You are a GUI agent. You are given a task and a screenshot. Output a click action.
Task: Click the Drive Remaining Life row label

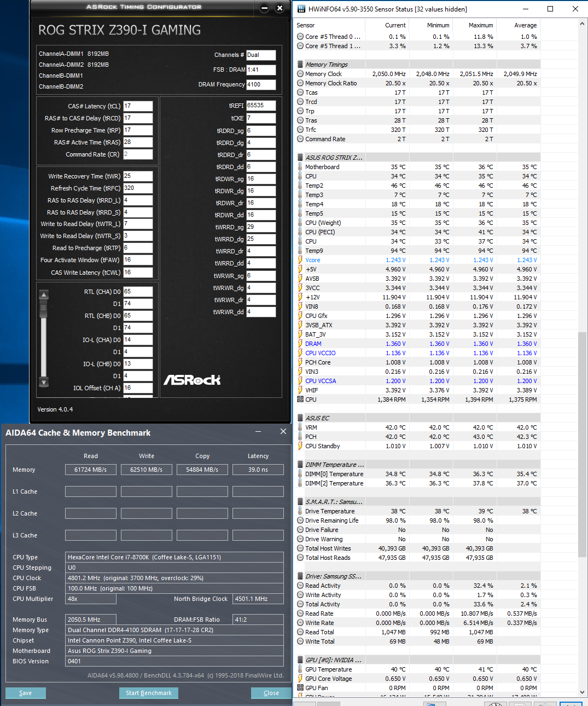click(x=332, y=520)
